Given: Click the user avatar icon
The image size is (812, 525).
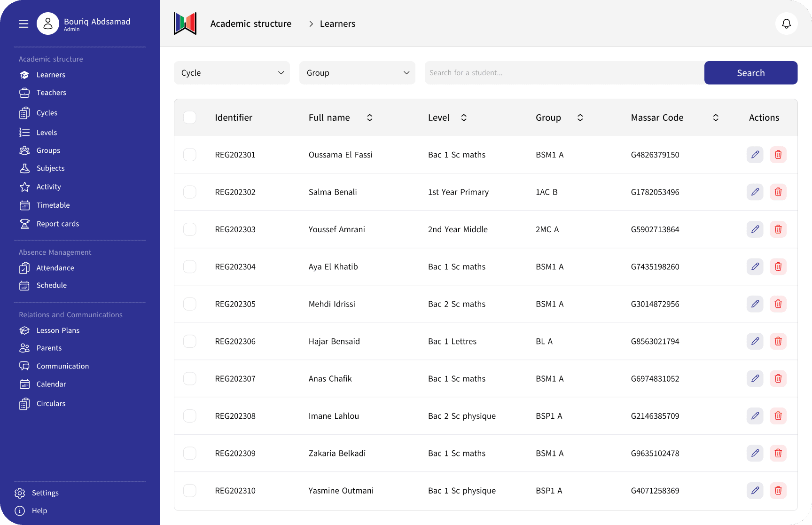Looking at the screenshot, I should click(x=48, y=24).
